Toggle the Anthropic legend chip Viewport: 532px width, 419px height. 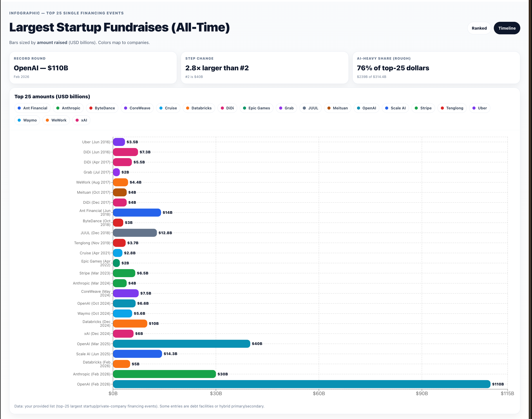point(68,108)
